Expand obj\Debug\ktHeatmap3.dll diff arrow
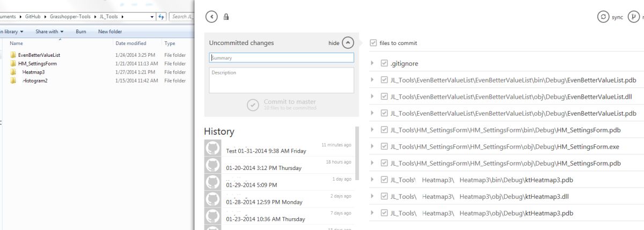This screenshot has height=230, width=644. click(x=372, y=196)
